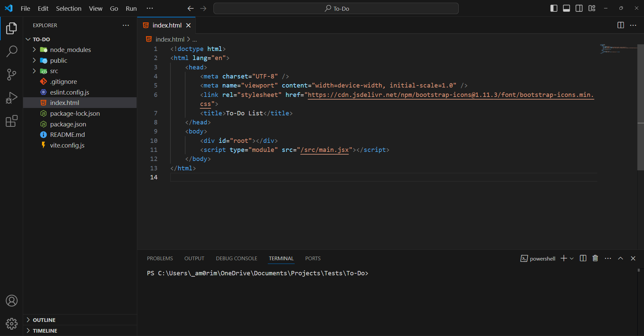
Task: Maximize the panel with the up chevron
Action: point(621,258)
